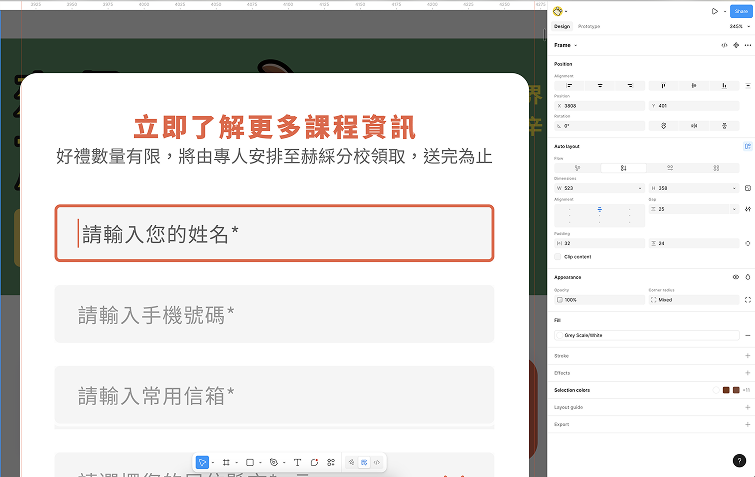
Task: Align selection to the left
Action: click(x=569, y=86)
